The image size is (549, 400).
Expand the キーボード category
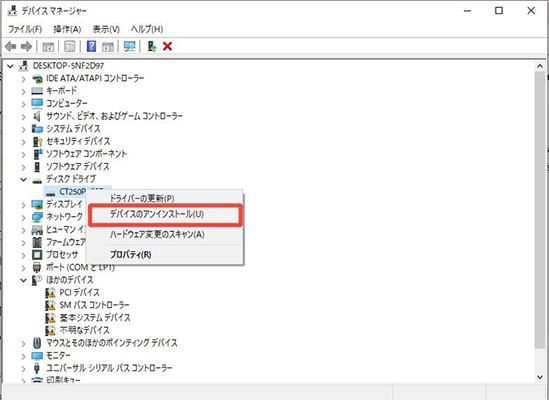tap(23, 91)
